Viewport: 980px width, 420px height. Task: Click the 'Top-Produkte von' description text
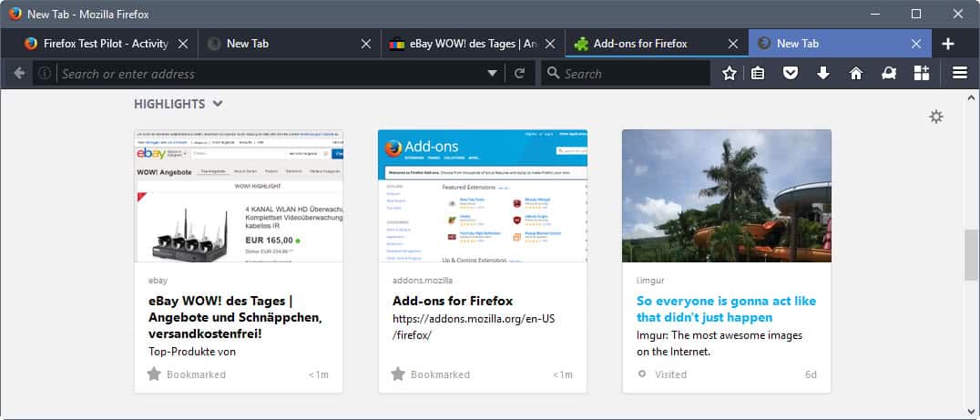click(192, 352)
